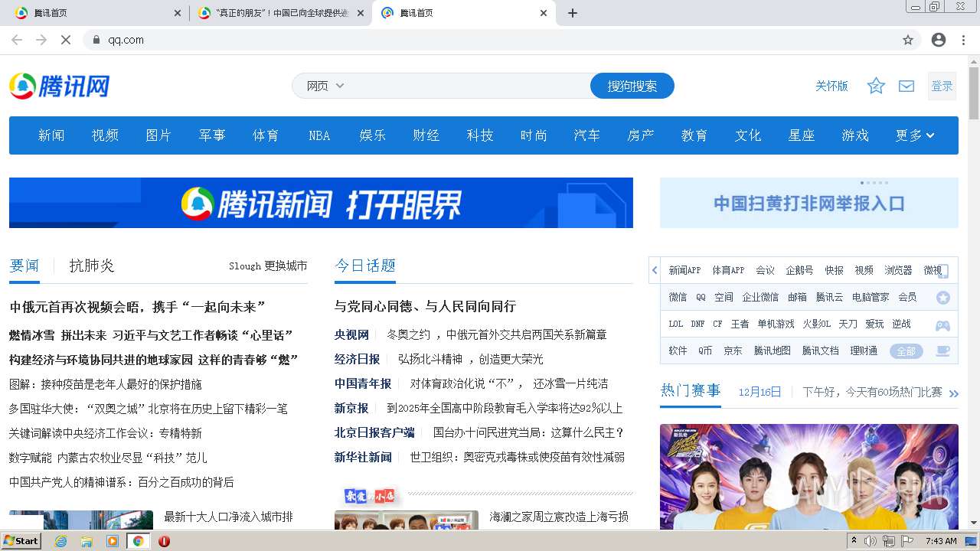Open 腾讯地图 link in services panel
This screenshot has height=551, width=980.
772,350
